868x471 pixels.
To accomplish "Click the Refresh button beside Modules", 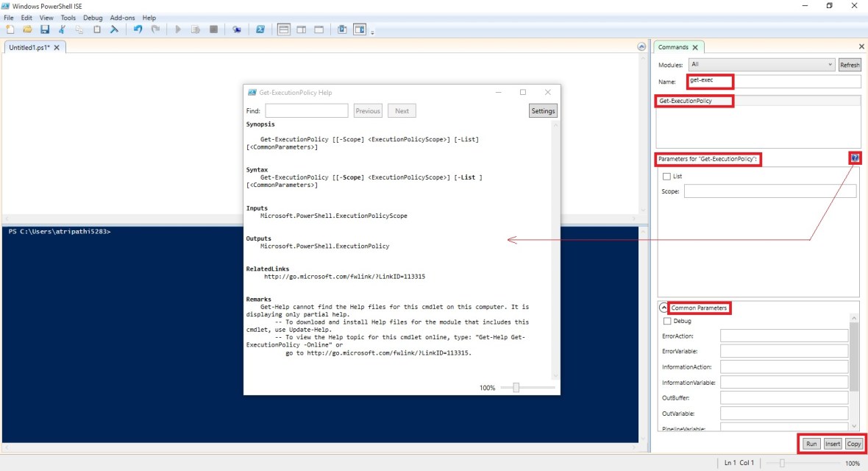I will pos(850,65).
